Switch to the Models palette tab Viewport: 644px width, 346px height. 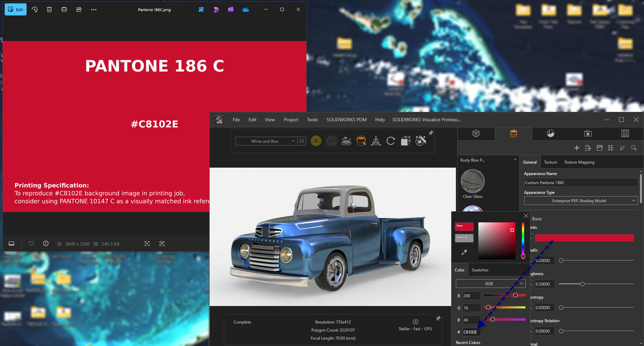tap(476, 133)
